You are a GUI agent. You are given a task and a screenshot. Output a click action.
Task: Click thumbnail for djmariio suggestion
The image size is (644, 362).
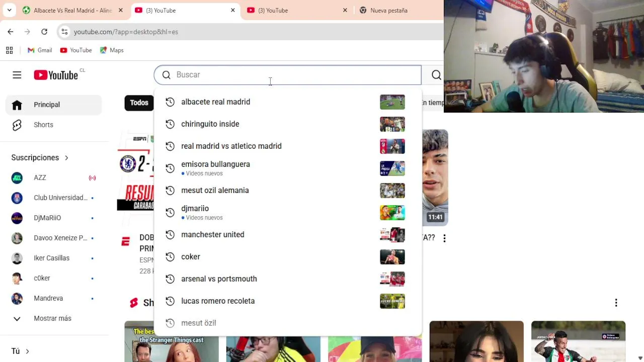click(x=392, y=212)
